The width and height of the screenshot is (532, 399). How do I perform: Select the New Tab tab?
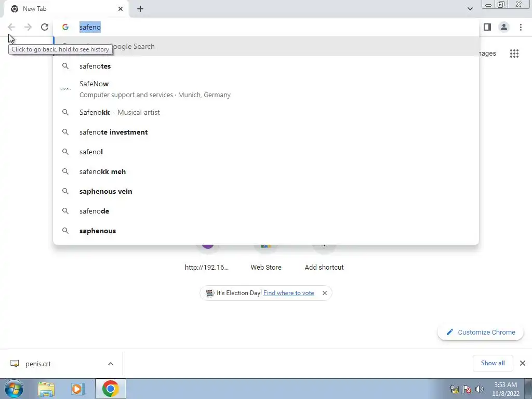click(x=66, y=9)
